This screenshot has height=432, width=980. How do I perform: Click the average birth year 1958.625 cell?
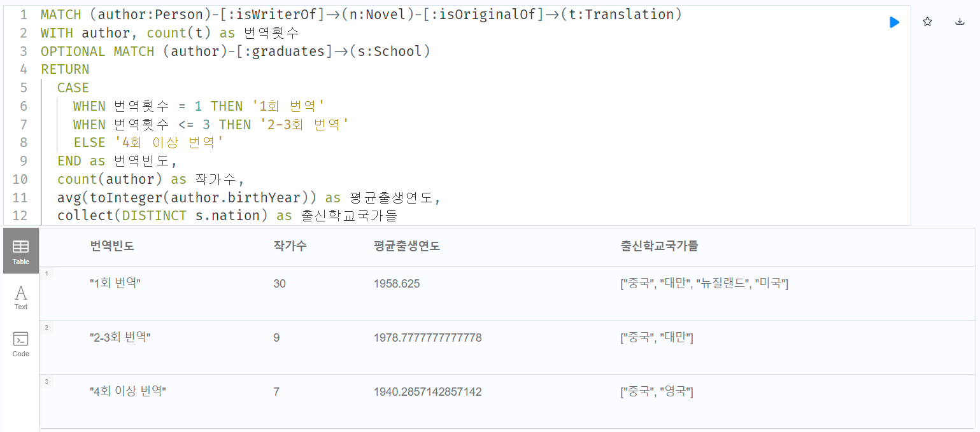pyautogui.click(x=397, y=284)
